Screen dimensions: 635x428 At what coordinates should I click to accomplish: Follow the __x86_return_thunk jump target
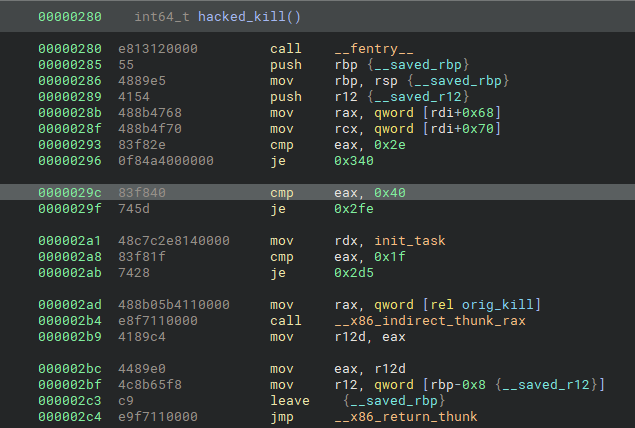[x=406, y=417]
